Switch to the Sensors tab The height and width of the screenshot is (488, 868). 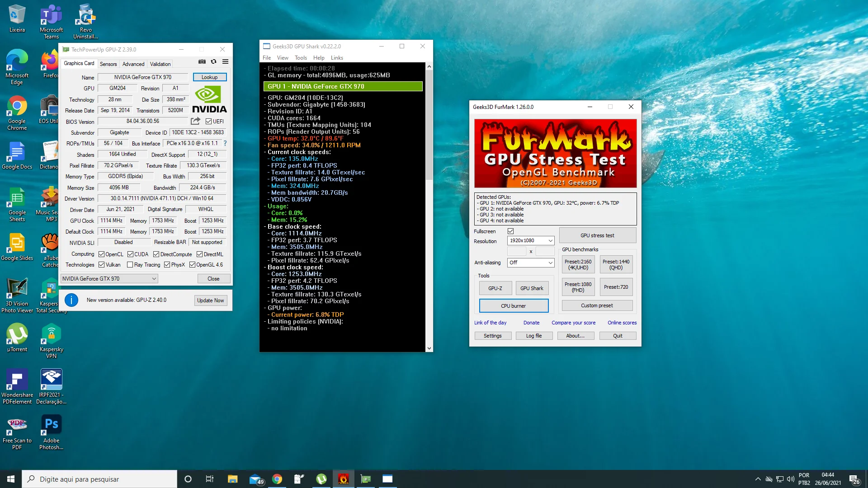click(x=108, y=64)
